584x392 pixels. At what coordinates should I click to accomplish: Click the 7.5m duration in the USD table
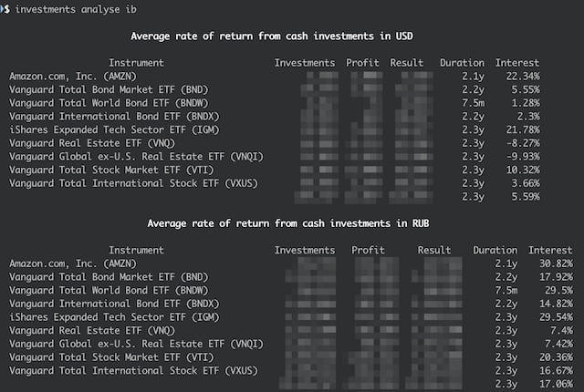(x=473, y=103)
